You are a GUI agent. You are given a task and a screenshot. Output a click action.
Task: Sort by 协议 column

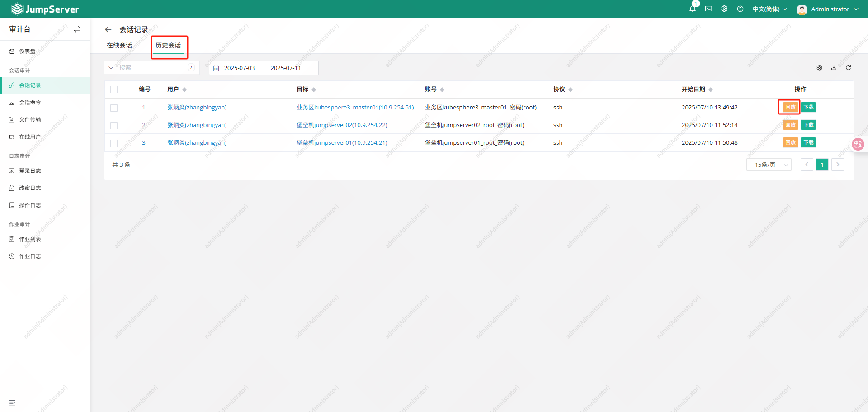571,90
